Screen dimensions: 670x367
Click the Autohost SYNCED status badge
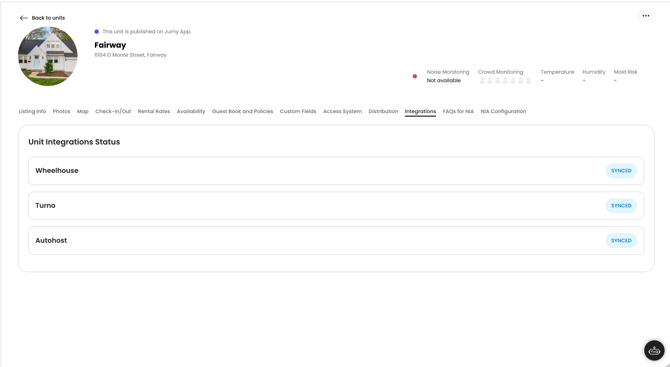(x=621, y=241)
